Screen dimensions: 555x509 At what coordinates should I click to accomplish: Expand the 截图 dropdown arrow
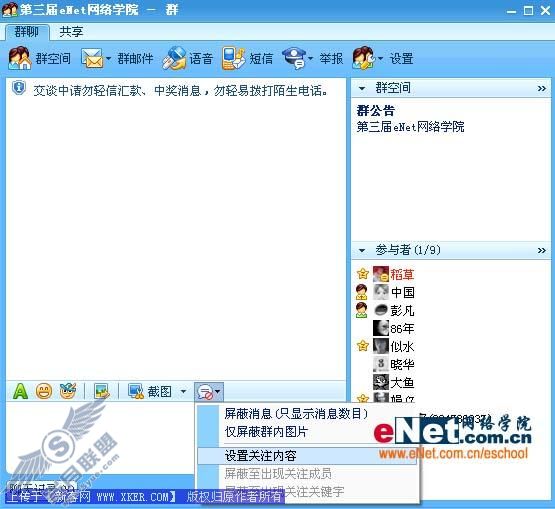tap(183, 391)
